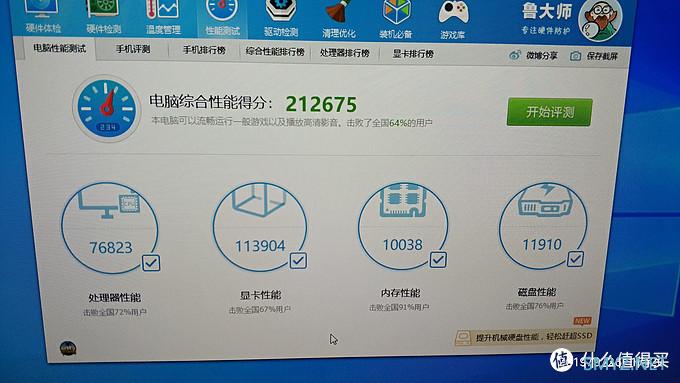Open 清理优化 cleanup broom icon
The width and height of the screenshot is (680, 383).
(339, 20)
